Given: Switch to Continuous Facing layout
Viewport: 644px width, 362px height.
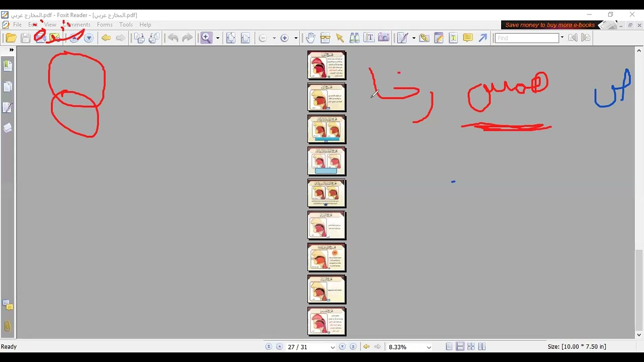Looking at the screenshot, I should pyautogui.click(x=471, y=347).
